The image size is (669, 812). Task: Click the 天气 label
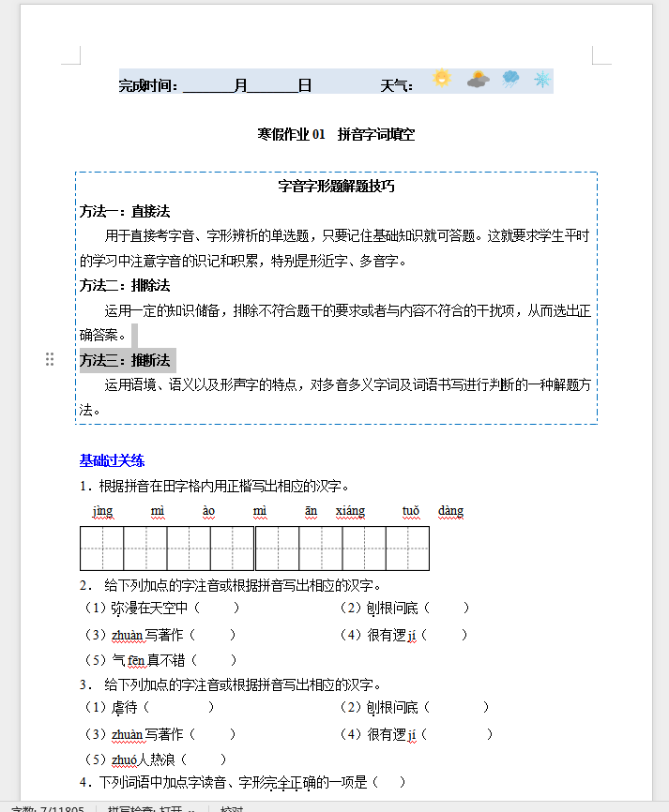click(x=396, y=85)
